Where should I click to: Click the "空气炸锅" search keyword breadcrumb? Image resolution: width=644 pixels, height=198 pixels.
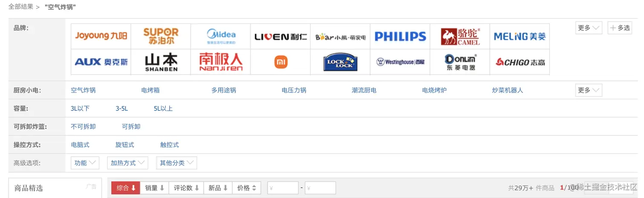click(60, 7)
